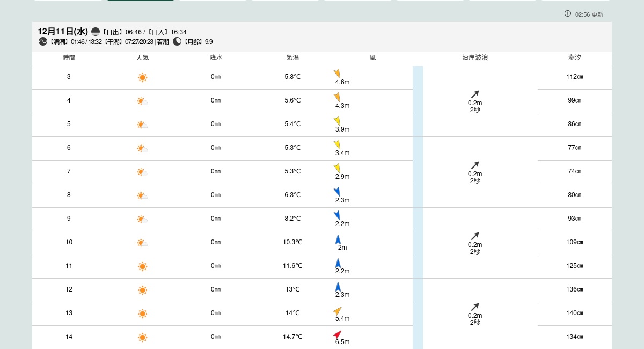The width and height of the screenshot is (644, 349).
Task: Click the sunny icon at hour 12
Action: pyautogui.click(x=142, y=290)
